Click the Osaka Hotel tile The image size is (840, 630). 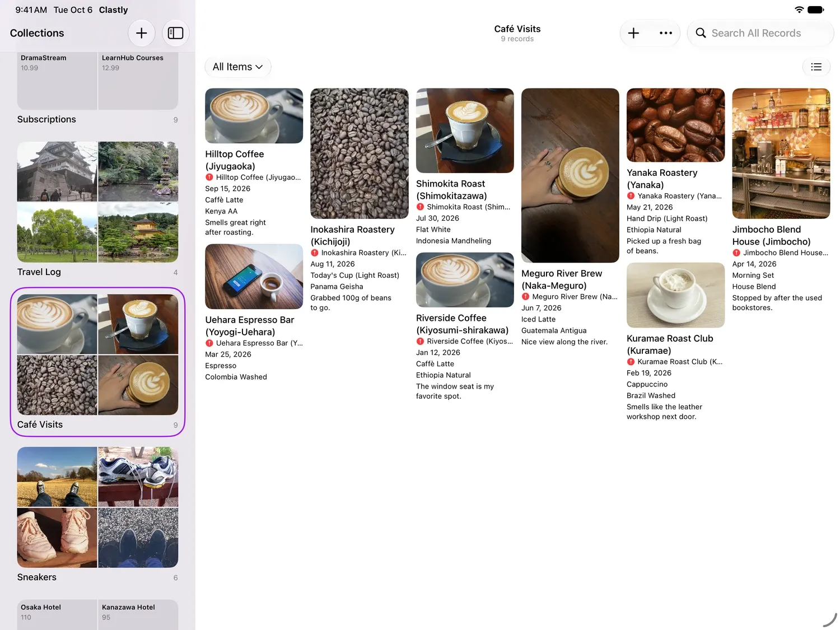tap(57, 615)
